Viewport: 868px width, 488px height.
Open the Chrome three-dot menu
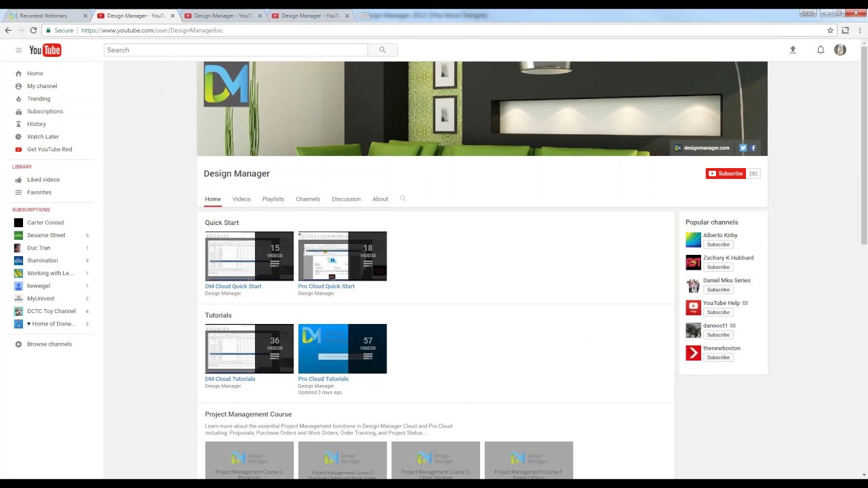click(x=860, y=30)
